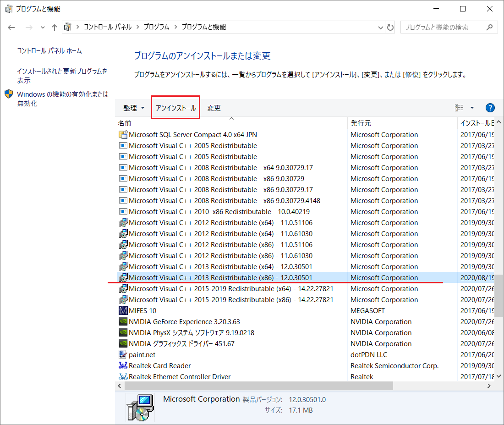Open インストールされた更新プログラムを表示 link

(x=62, y=76)
